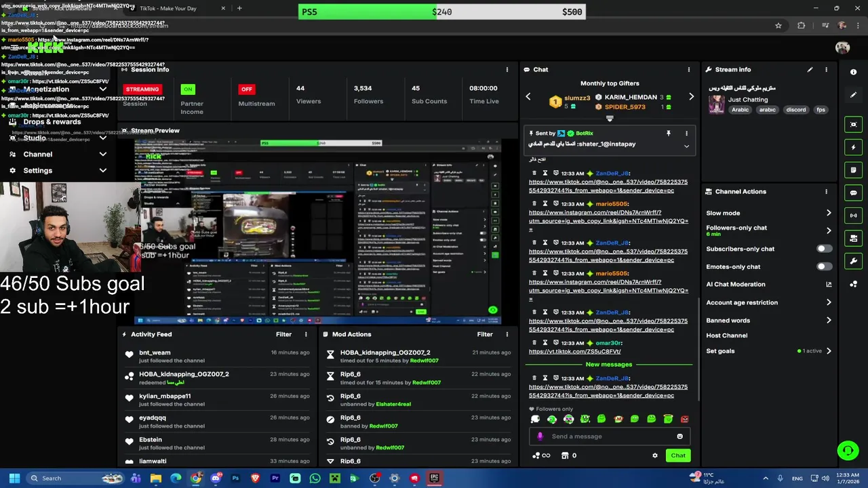This screenshot has width=868, height=488.
Task: Toggle Partner Income ON indicator
Action: (188, 89)
